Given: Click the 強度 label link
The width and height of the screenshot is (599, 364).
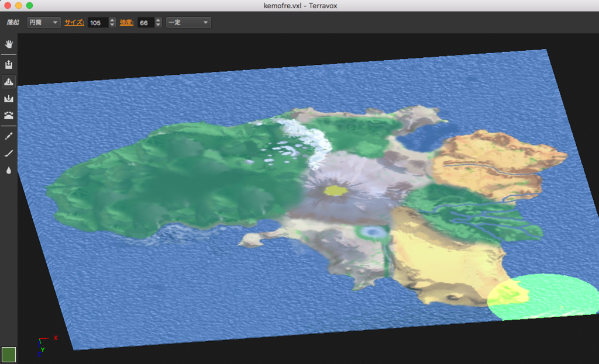Looking at the screenshot, I should click(126, 23).
